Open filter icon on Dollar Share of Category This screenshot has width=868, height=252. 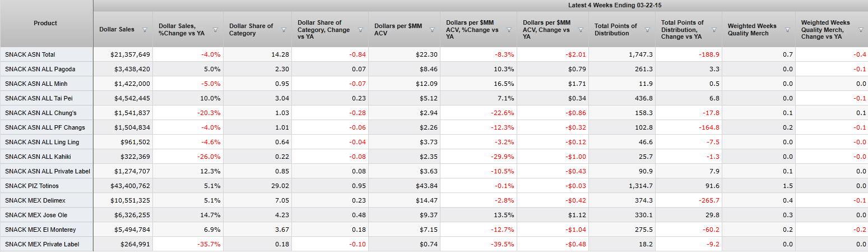284,30
